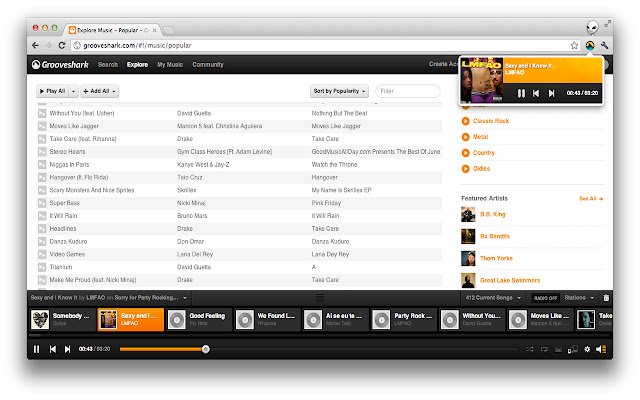Select Party Rock queue item
640x400 pixels.
tap(404, 320)
